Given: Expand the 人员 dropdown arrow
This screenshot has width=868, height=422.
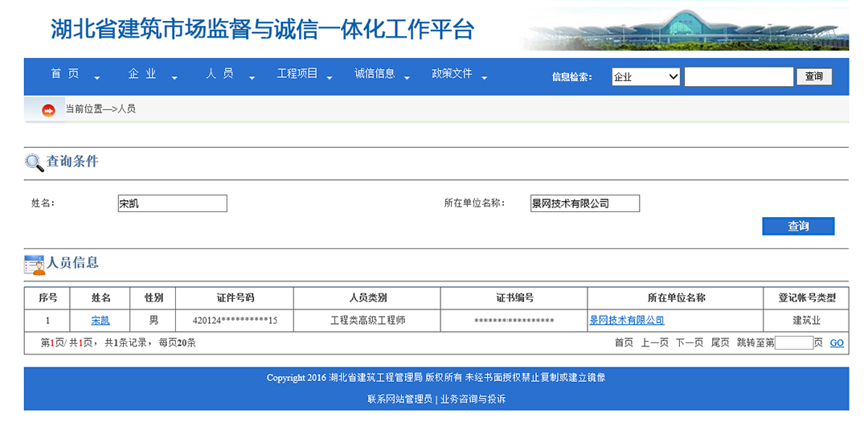Looking at the screenshot, I should (252, 78).
